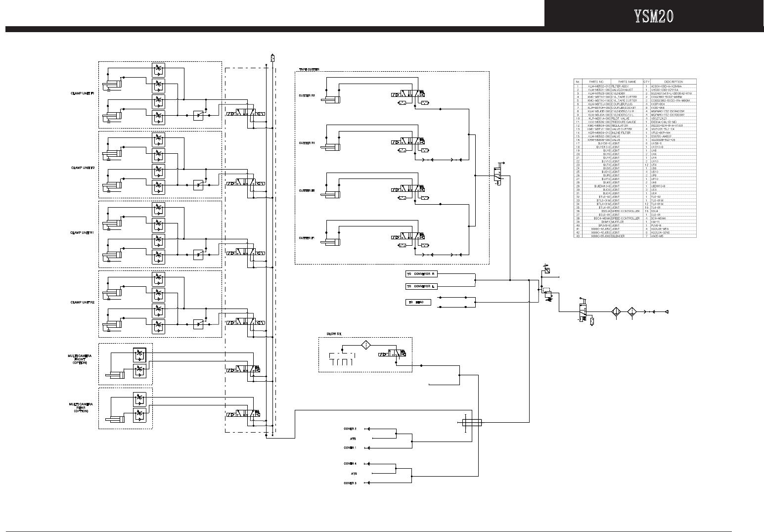Screen dimensions: 764x532
Task: Click the PARTS NO. column header
Action: (596, 82)
